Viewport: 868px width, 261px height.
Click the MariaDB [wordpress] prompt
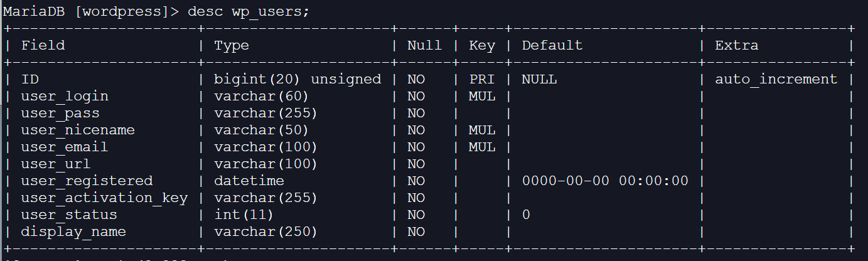(89, 13)
